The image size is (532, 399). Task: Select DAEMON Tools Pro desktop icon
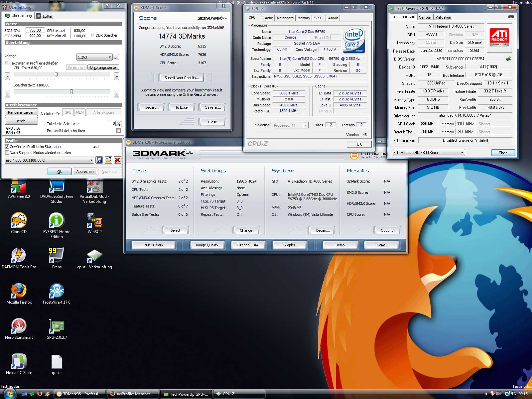(19, 258)
